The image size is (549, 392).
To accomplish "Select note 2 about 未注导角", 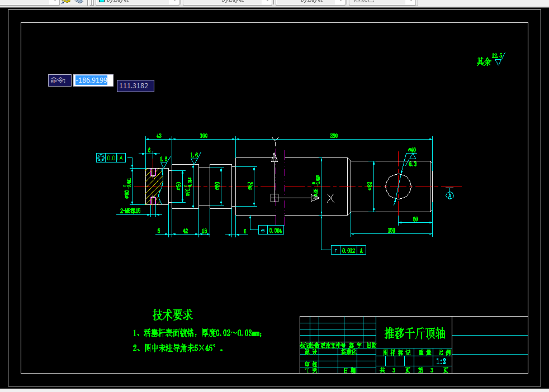I will click(178, 348).
